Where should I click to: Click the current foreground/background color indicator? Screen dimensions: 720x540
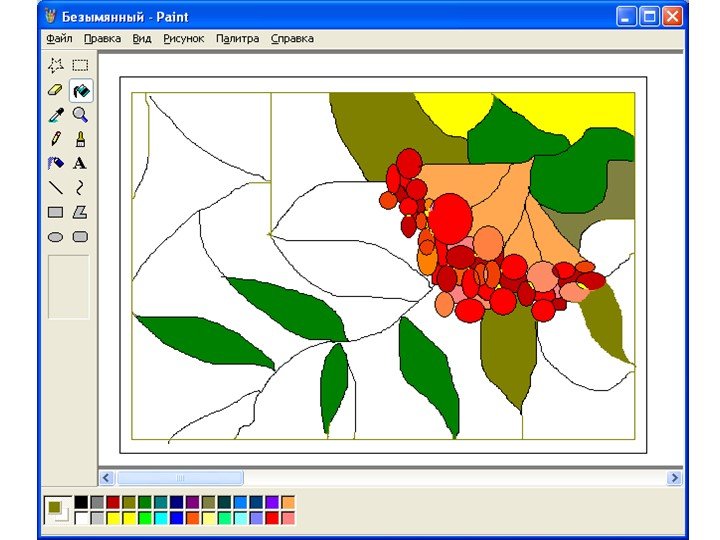[x=58, y=510]
